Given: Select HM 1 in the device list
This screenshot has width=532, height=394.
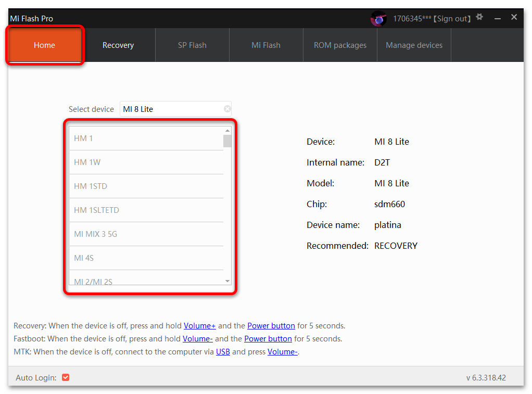Looking at the screenshot, I should 146,138.
